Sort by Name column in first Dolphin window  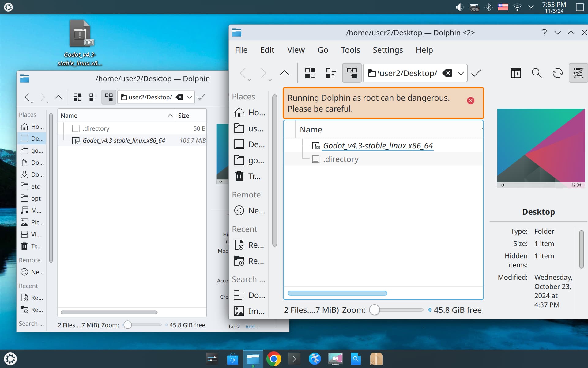pos(116,116)
